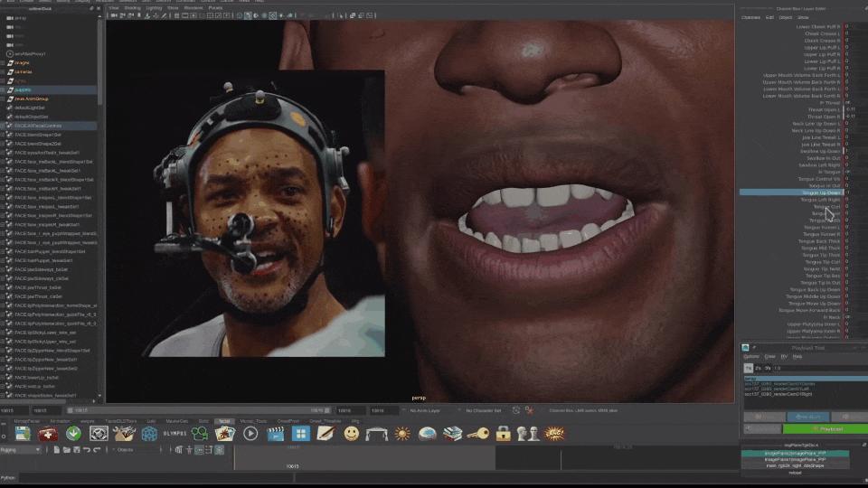The image size is (868, 488).
Task: Click the clapperboard shelf icon
Action: (277, 434)
